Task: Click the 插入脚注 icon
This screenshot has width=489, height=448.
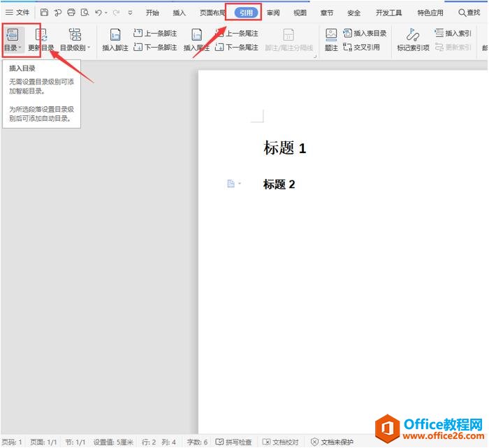Action: (x=115, y=35)
